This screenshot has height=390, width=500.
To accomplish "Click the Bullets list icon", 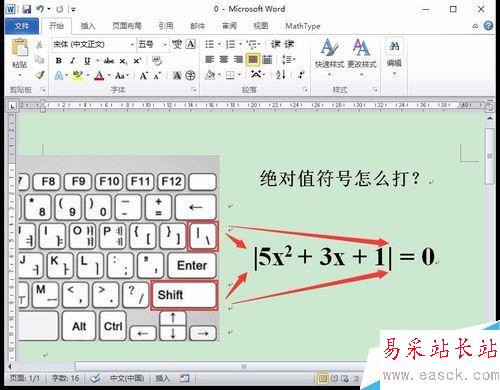I will (210, 44).
